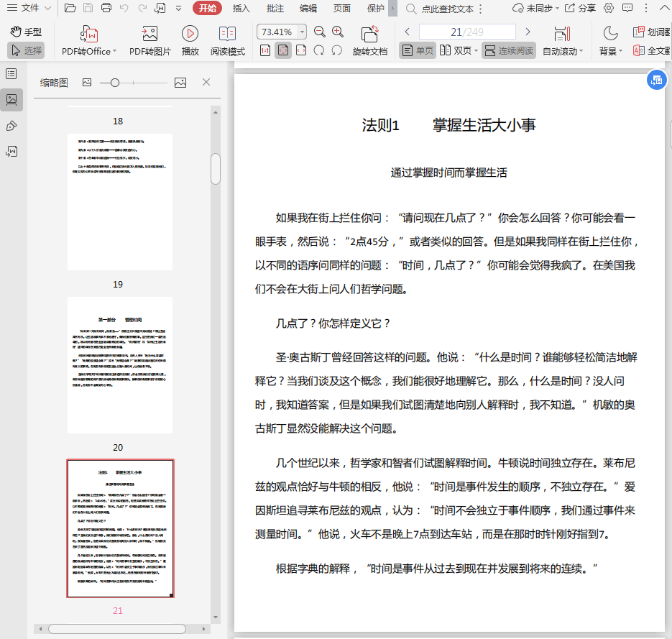Viewport: 672px width, 639px height.
Task: Click the save disk icon
Action: [88, 8]
